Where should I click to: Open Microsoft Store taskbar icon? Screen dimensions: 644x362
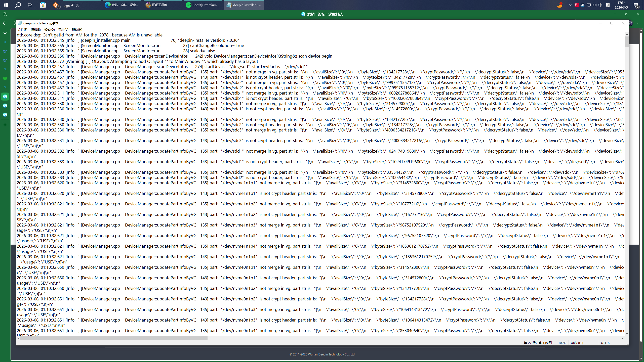tap(43, 5)
